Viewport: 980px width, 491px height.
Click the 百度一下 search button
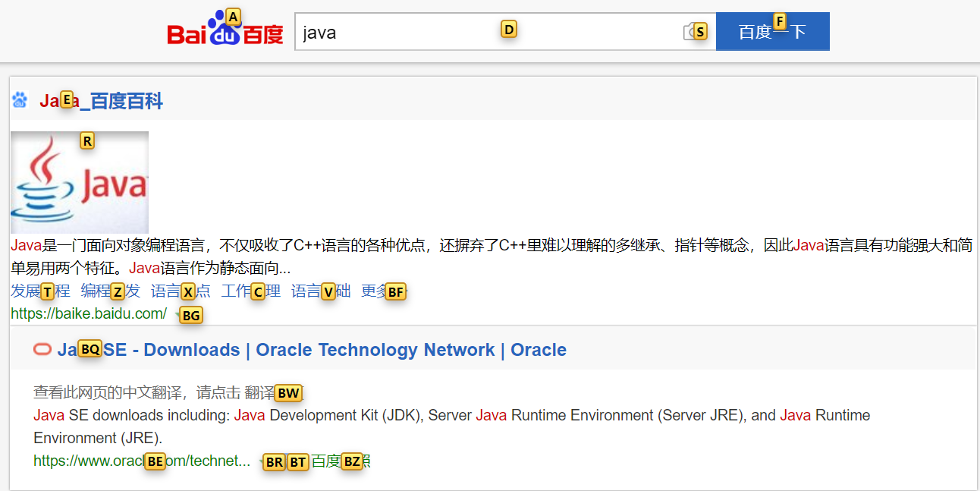click(x=772, y=32)
